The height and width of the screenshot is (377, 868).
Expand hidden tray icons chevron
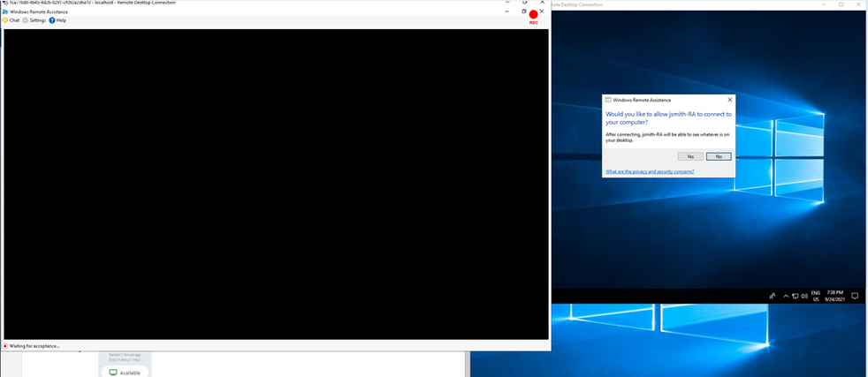point(786,297)
